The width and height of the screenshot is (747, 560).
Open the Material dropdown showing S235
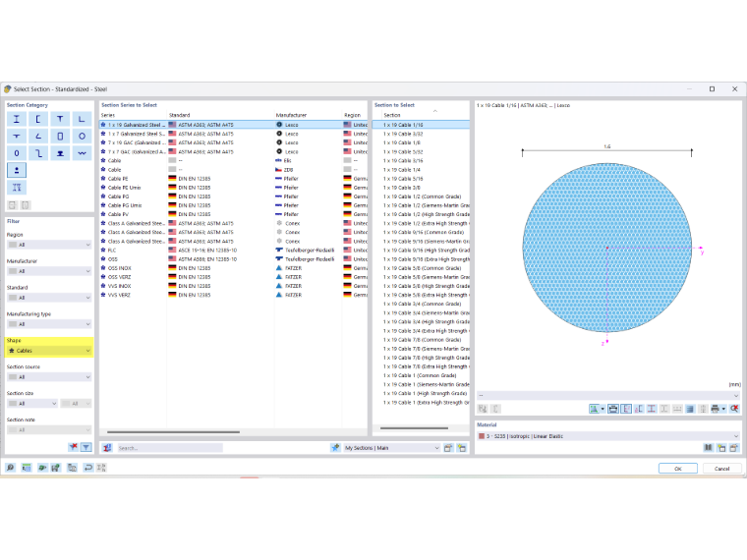pos(608,435)
